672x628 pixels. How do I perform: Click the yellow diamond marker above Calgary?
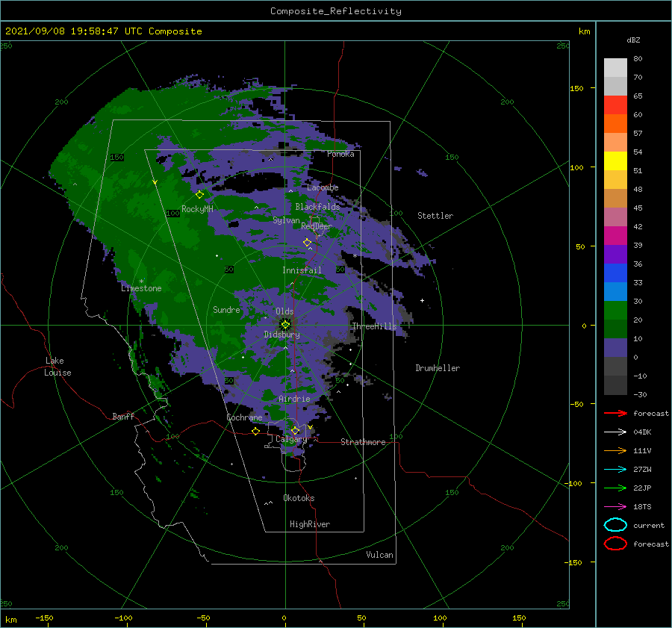(x=295, y=430)
